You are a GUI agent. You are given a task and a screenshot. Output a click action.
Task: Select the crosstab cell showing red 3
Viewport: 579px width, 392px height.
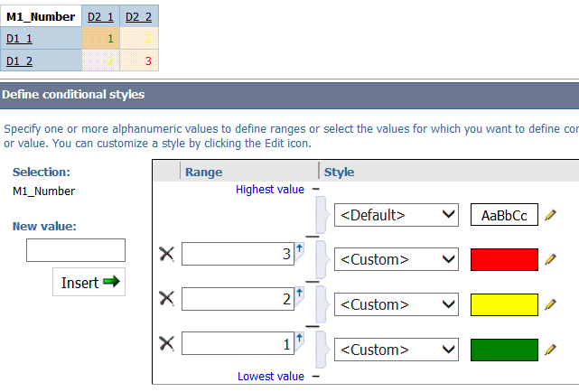[139, 61]
